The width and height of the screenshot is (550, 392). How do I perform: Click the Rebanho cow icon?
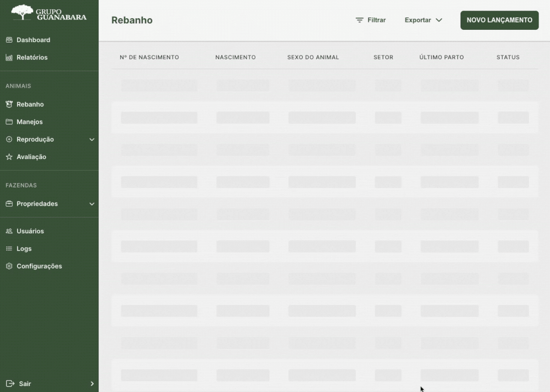coord(9,105)
